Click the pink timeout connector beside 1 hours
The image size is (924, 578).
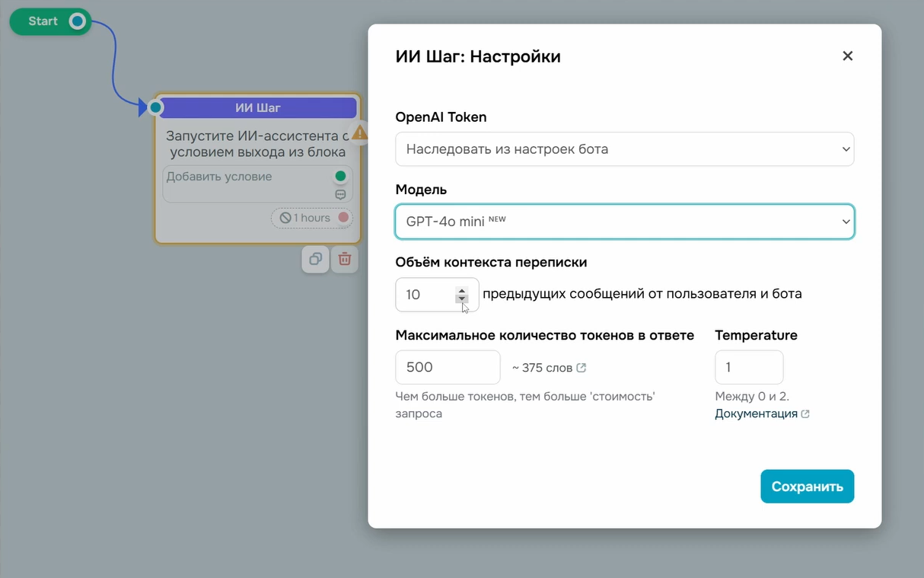point(343,218)
